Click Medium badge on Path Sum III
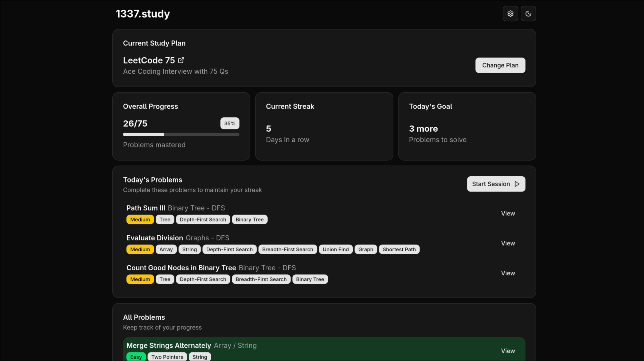 (x=140, y=220)
